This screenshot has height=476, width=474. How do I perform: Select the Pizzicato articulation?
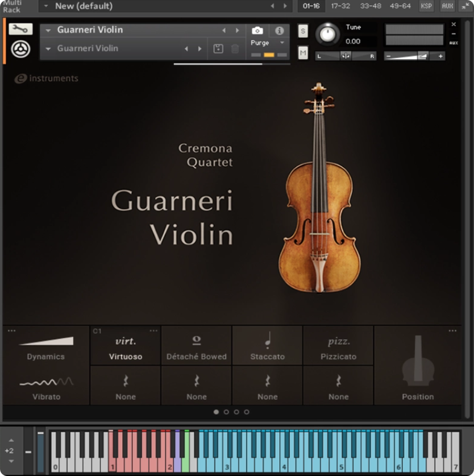[x=338, y=345]
